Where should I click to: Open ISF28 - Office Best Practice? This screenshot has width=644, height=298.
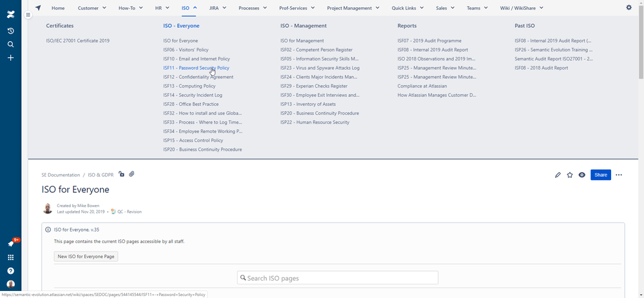[x=191, y=104]
